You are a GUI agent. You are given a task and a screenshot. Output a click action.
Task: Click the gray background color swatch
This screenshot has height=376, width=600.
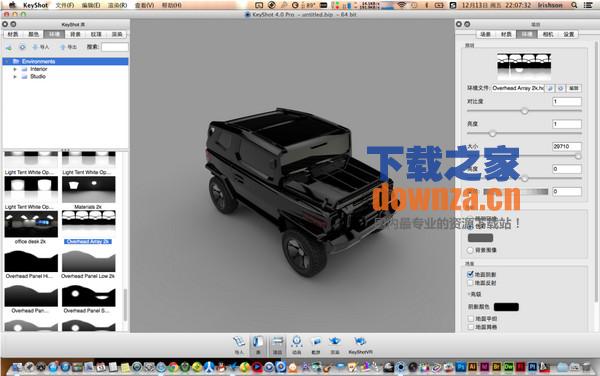[x=481, y=238]
